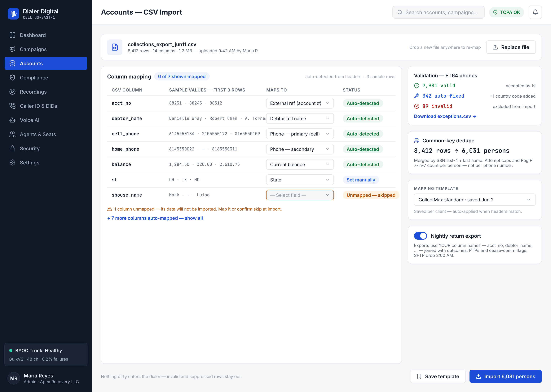Viewport: 551px width, 392px height.
Task: Click the balance sample values 1,284.50
Action: [x=179, y=164]
